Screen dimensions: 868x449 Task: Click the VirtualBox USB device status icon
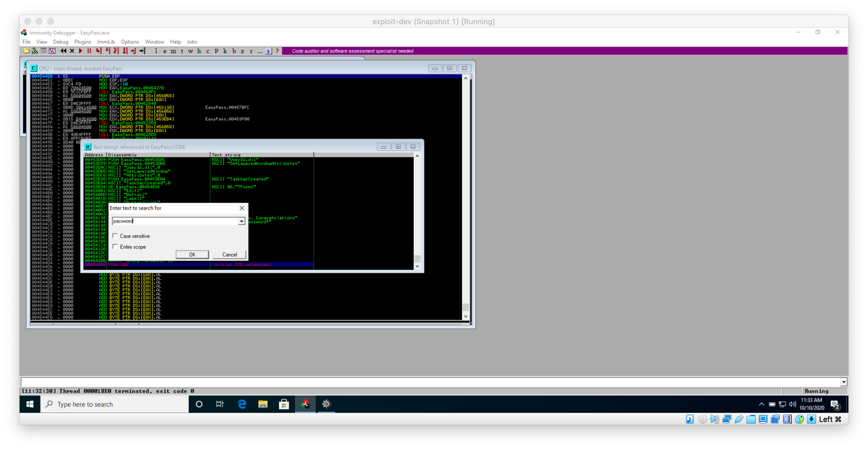(738, 419)
